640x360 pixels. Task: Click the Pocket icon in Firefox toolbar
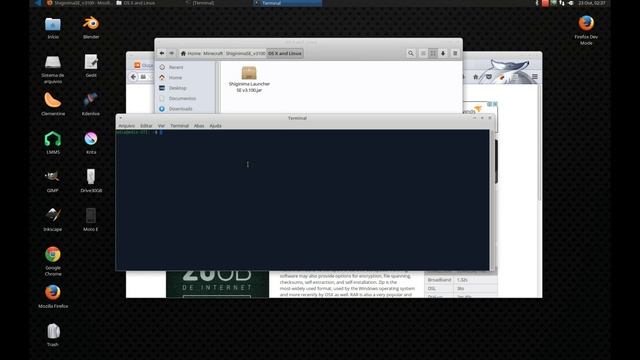(x=489, y=77)
